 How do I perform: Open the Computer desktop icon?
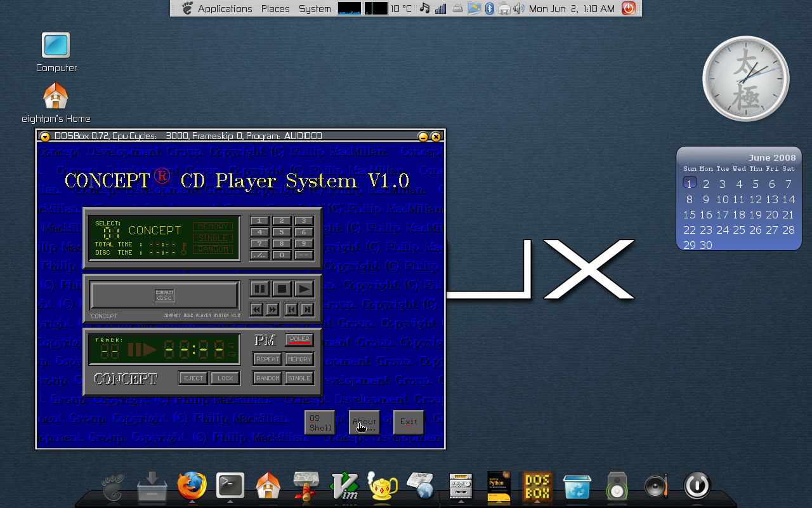[x=56, y=52]
